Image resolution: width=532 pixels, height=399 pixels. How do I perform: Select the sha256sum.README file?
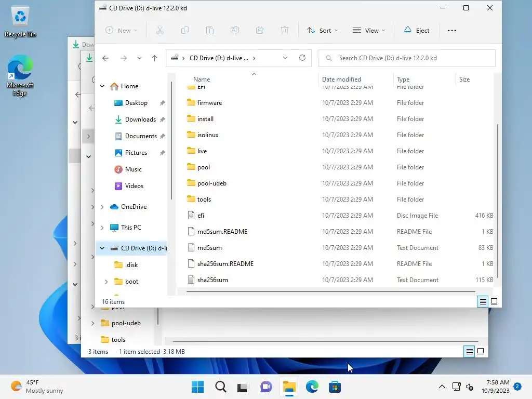point(225,263)
